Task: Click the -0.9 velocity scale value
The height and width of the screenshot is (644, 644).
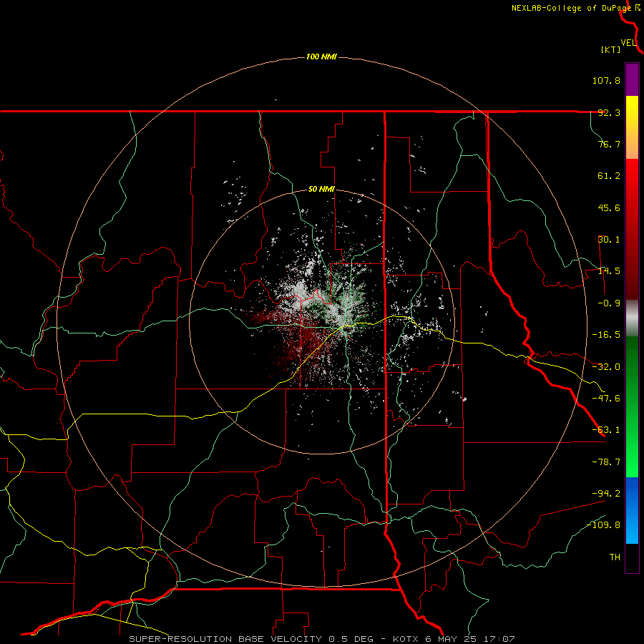Action: tap(606, 303)
